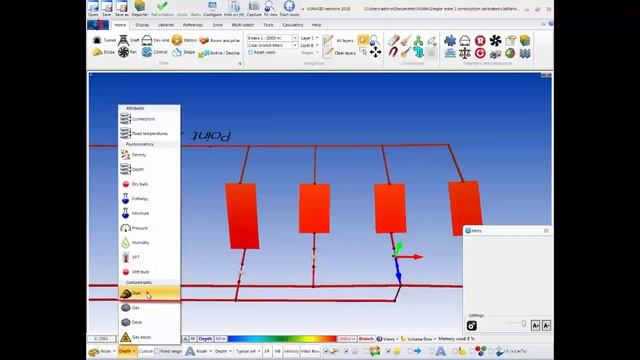The image size is (640, 360).
Task: Switch to the Display ribbon tab
Action: coord(142,25)
